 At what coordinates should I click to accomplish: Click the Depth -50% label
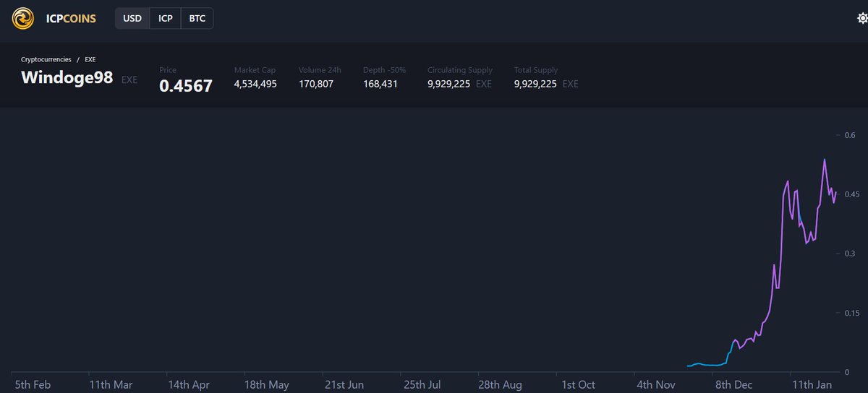click(x=384, y=70)
